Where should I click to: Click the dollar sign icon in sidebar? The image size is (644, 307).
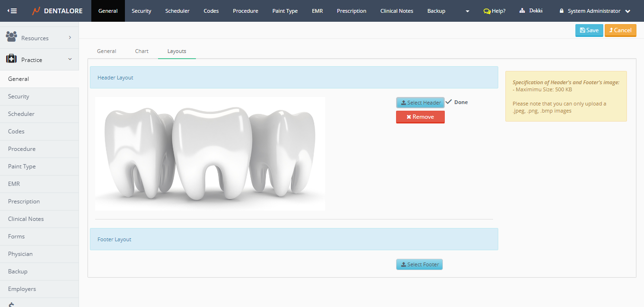11,304
